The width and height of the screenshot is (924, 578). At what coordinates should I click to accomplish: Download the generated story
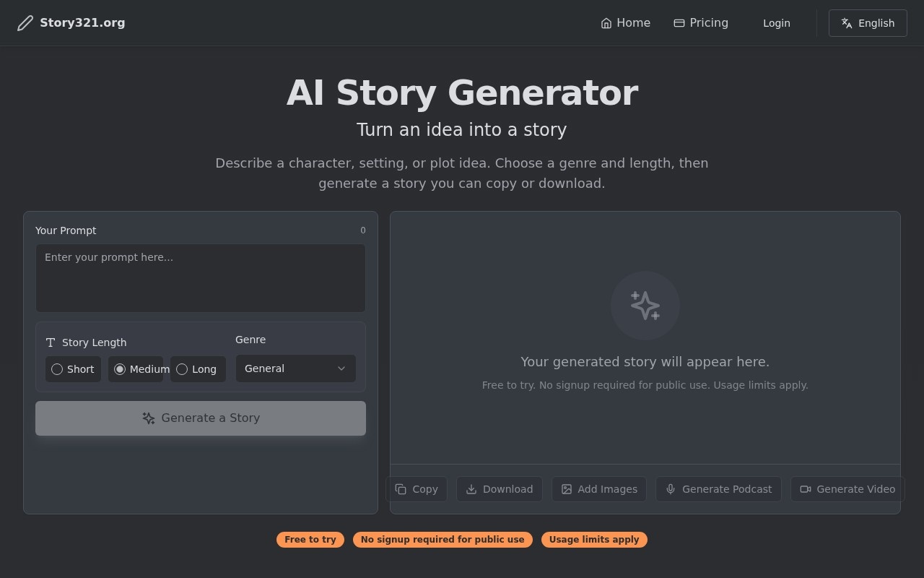point(500,489)
